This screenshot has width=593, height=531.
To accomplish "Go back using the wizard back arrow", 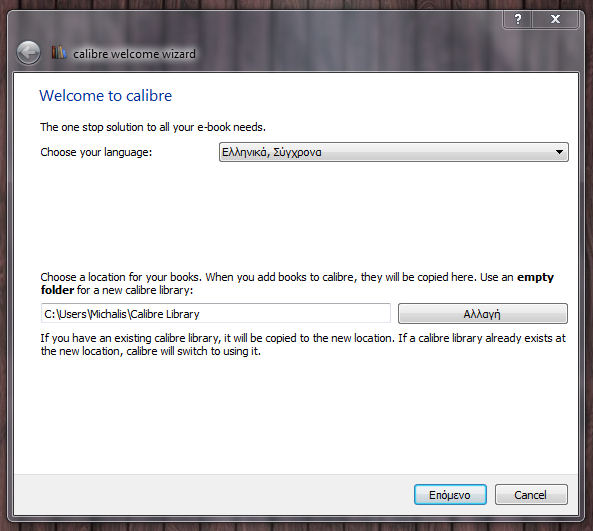I will coord(28,53).
